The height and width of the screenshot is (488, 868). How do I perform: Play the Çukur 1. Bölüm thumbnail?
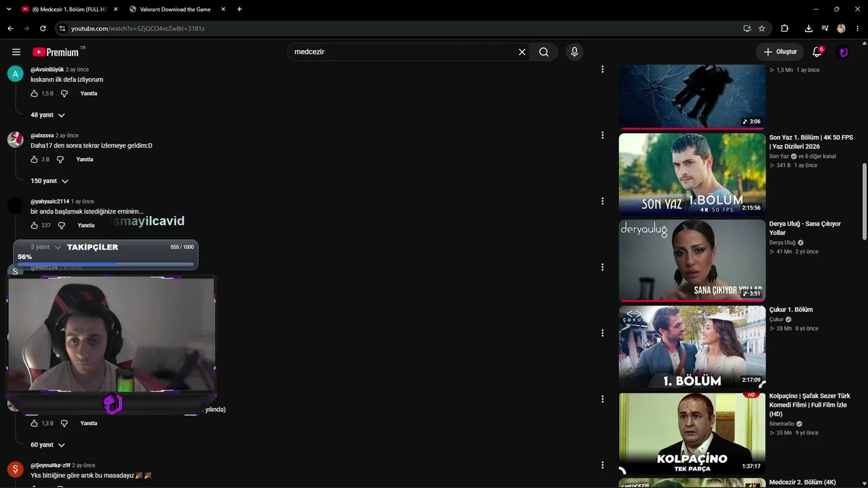pos(692,347)
